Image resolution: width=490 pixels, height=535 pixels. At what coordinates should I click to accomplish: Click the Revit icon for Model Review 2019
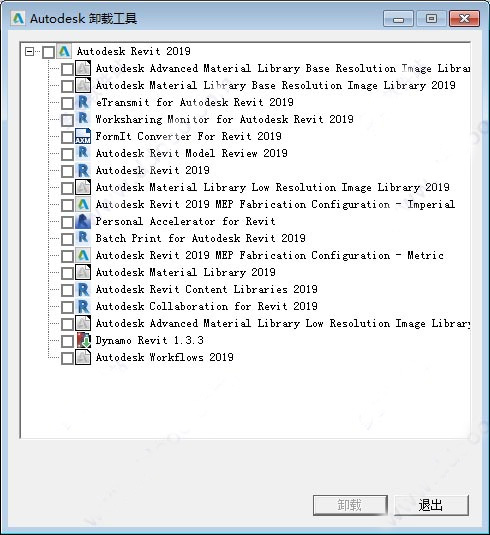point(83,154)
